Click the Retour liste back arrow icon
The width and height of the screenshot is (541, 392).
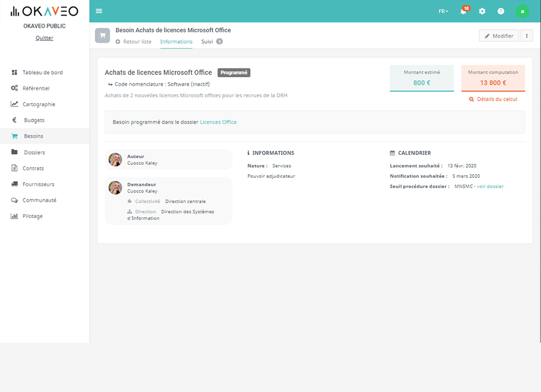(117, 42)
